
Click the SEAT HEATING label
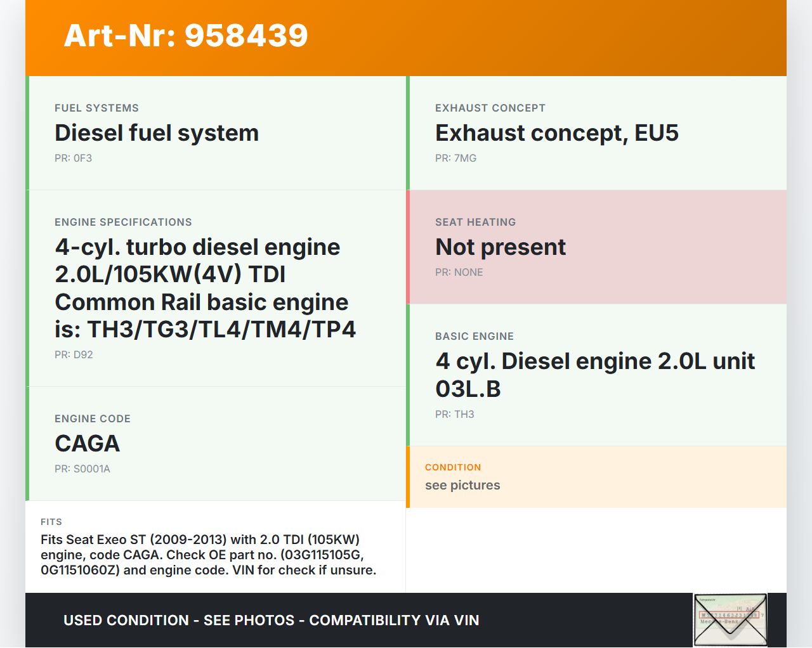(x=476, y=223)
